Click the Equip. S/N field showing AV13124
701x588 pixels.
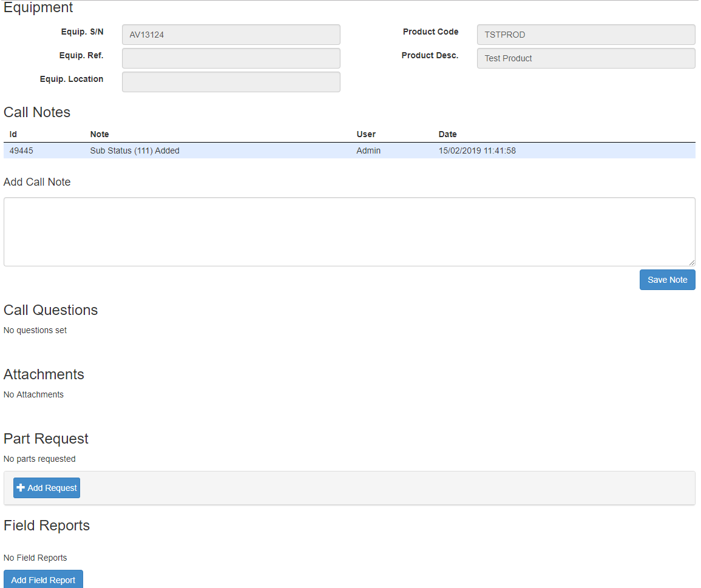(231, 35)
